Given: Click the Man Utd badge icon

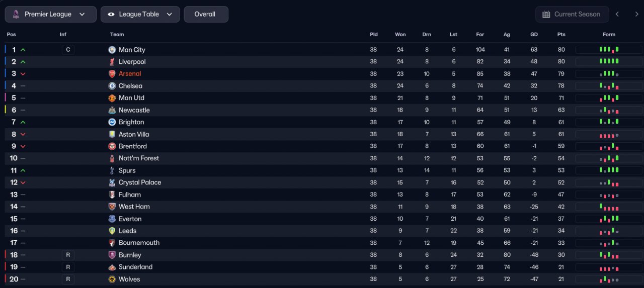Looking at the screenshot, I should 112,98.
